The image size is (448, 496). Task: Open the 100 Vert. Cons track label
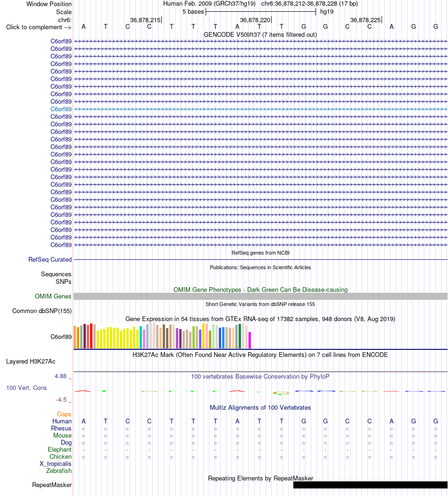26,388
